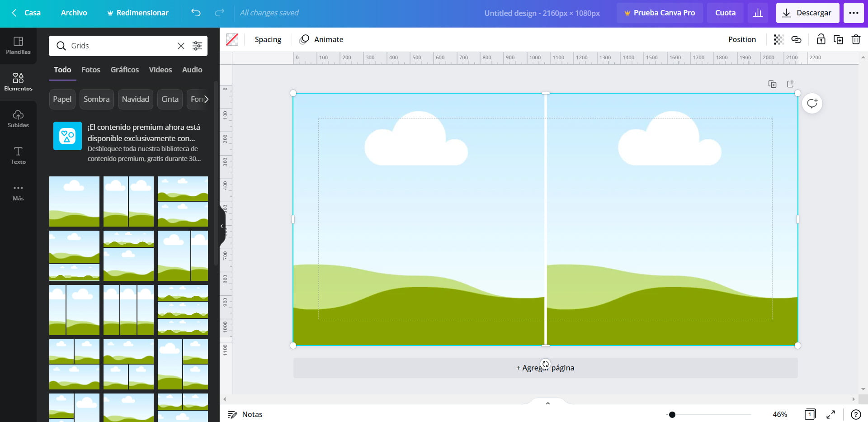Click the premium content promo banner

coord(128,142)
